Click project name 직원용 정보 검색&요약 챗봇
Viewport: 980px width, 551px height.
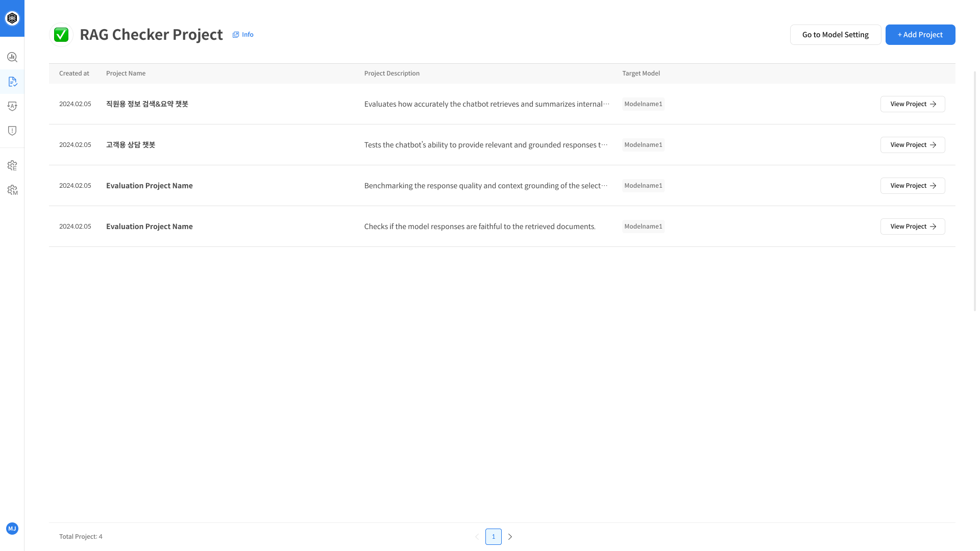pos(147,104)
